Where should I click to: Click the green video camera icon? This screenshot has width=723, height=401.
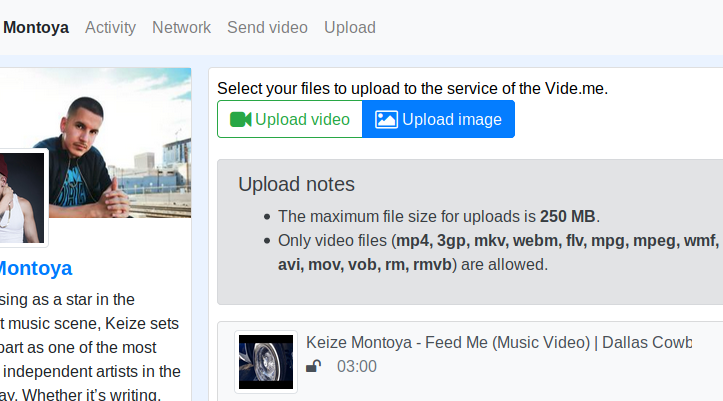(240, 119)
